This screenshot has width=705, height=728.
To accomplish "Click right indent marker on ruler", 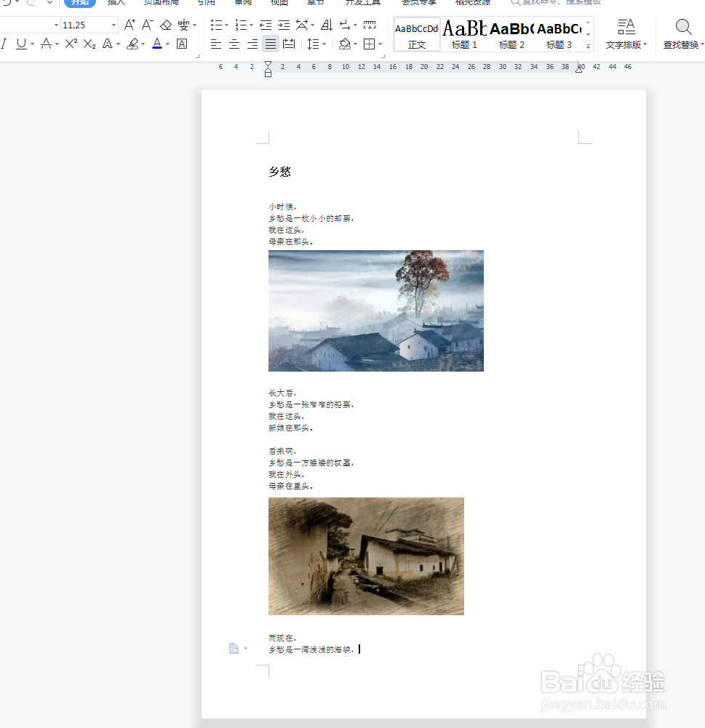I will pos(578,69).
